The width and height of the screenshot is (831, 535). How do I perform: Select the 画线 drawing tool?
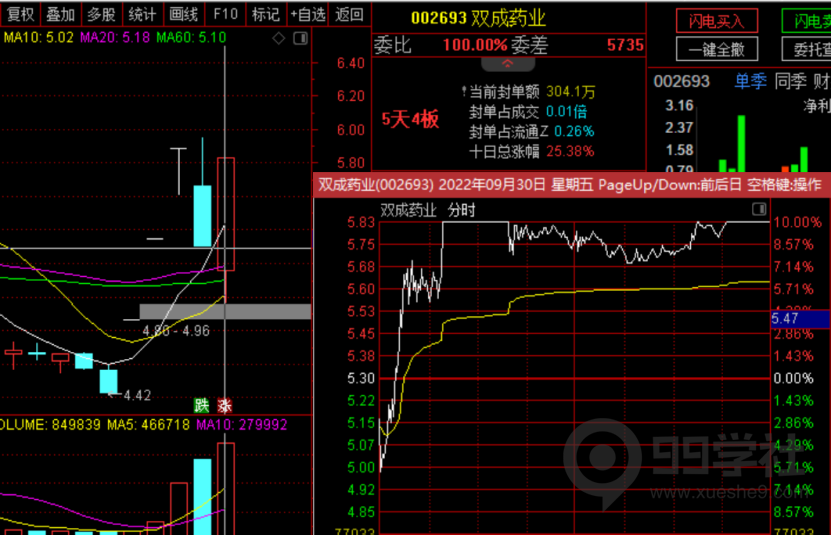(x=183, y=14)
